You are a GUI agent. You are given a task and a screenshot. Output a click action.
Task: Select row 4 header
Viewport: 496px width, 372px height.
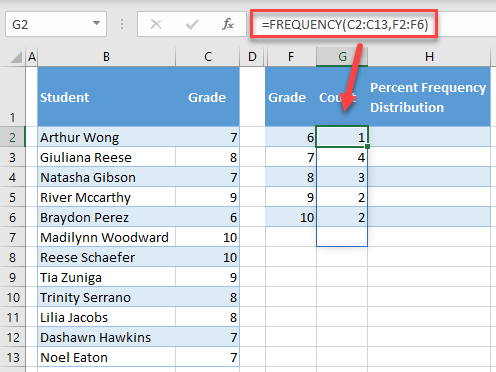point(12,177)
